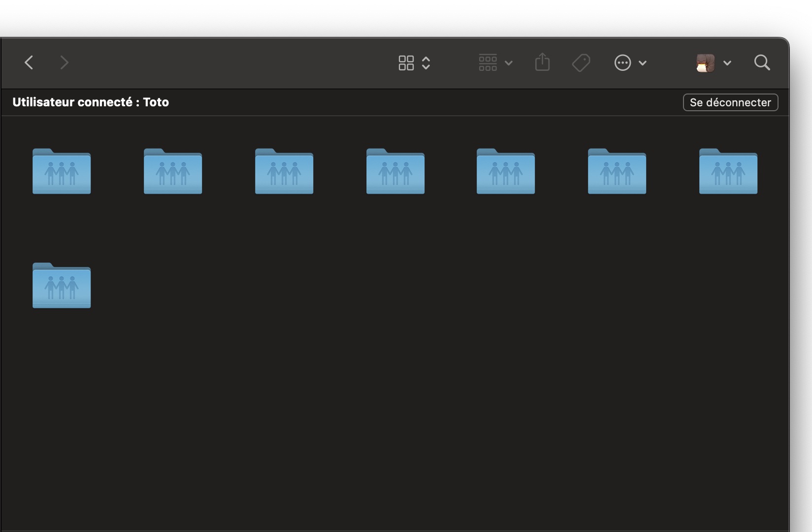Click the Share toolbar icon
The height and width of the screenshot is (532, 812).
pos(542,63)
